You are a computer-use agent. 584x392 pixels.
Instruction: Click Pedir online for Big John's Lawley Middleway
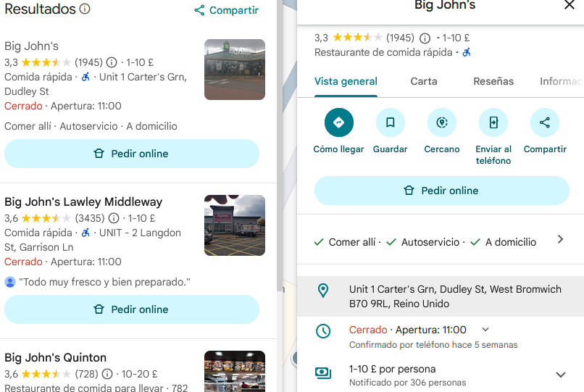(131, 309)
